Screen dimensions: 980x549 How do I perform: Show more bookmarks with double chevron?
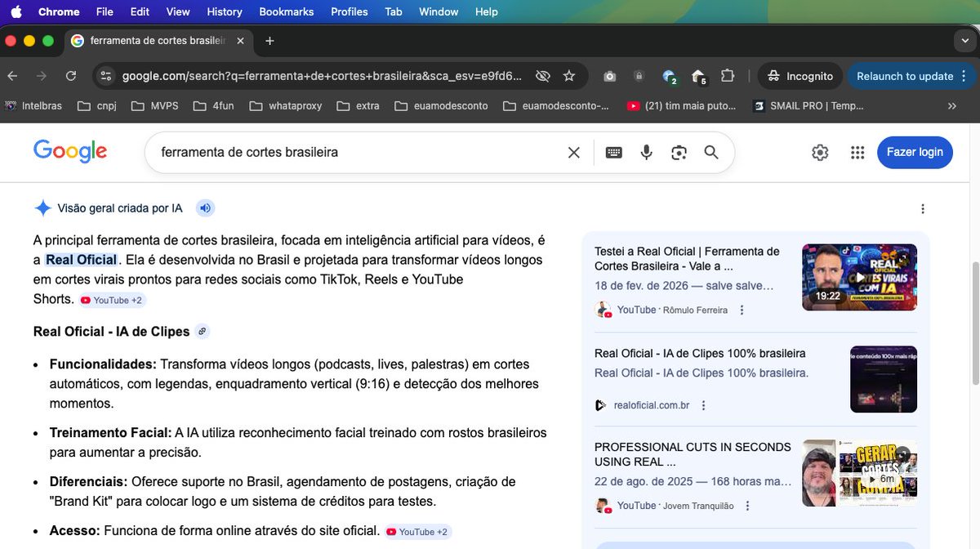coord(951,105)
